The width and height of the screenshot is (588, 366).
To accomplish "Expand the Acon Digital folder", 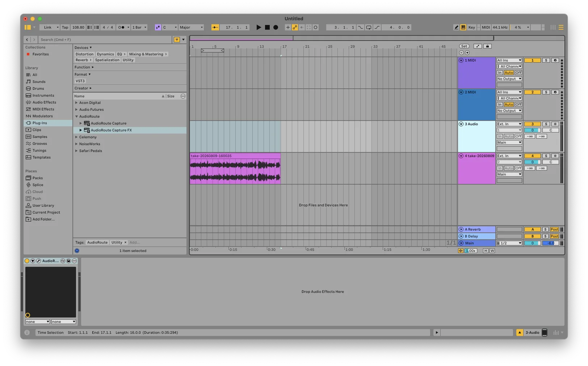I will coord(76,103).
